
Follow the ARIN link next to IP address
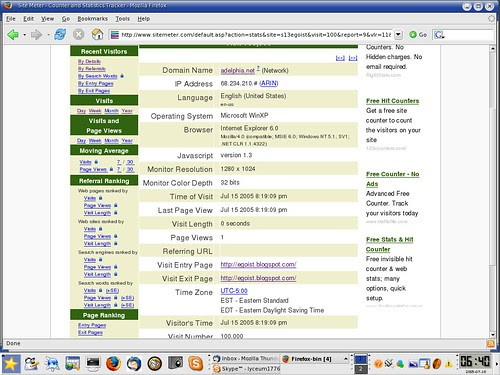(x=269, y=83)
